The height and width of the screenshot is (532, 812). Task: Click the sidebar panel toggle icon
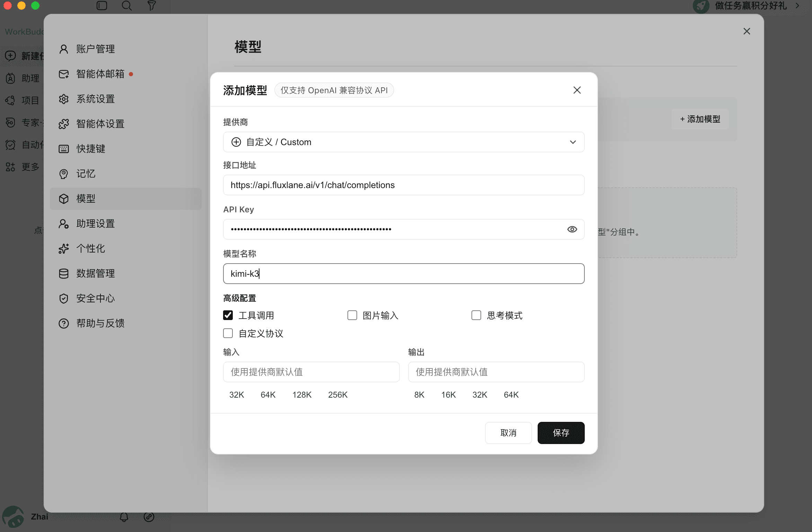(102, 6)
